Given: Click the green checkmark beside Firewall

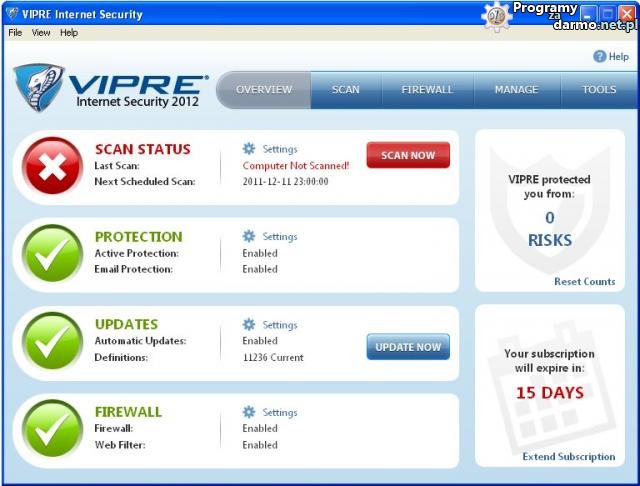Looking at the screenshot, I should click(52, 429).
